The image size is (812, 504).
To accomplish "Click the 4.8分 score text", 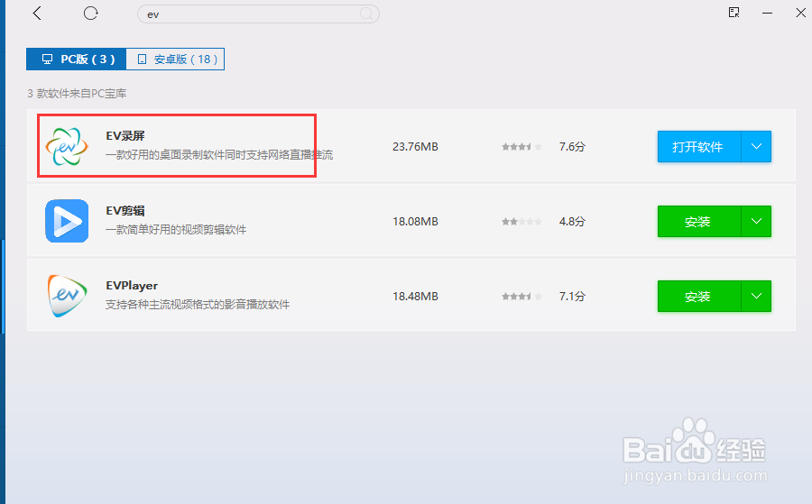I will pyautogui.click(x=572, y=222).
